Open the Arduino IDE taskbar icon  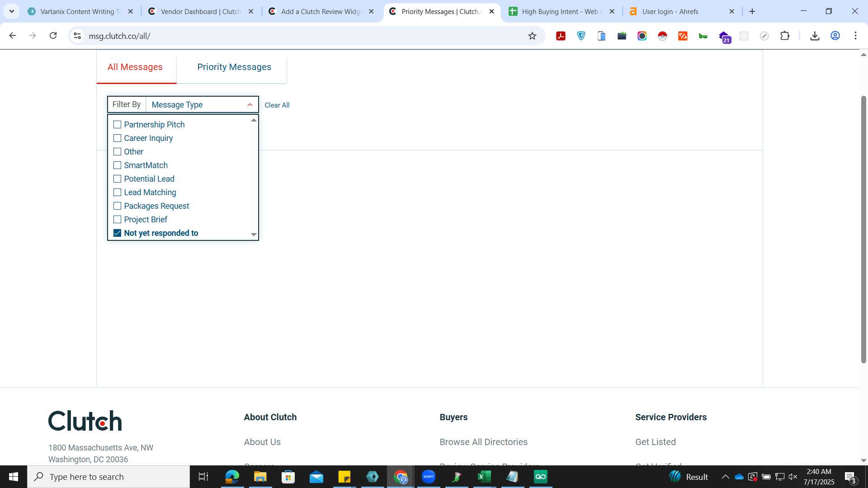(x=541, y=477)
